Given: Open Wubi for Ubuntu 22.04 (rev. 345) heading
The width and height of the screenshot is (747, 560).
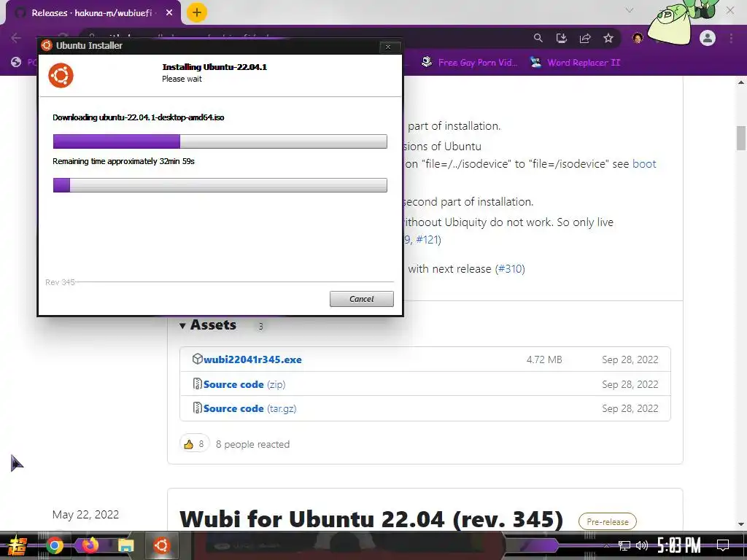Looking at the screenshot, I should point(371,519).
